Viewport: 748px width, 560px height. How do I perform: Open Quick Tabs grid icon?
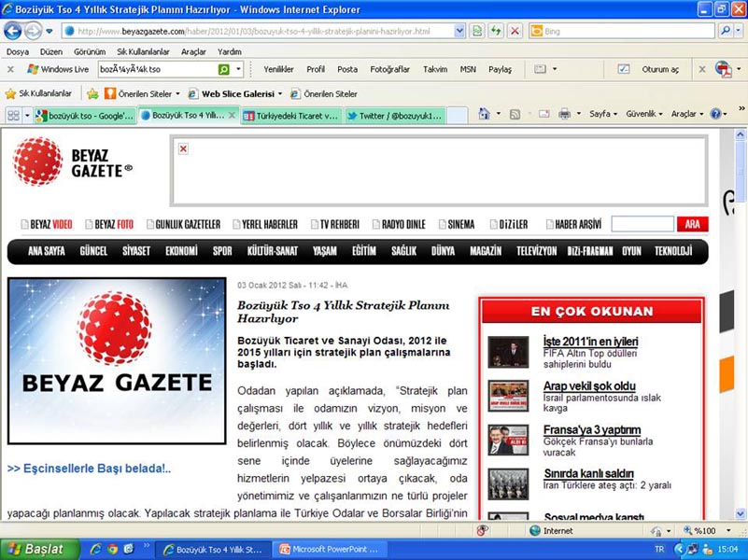pos(13,116)
